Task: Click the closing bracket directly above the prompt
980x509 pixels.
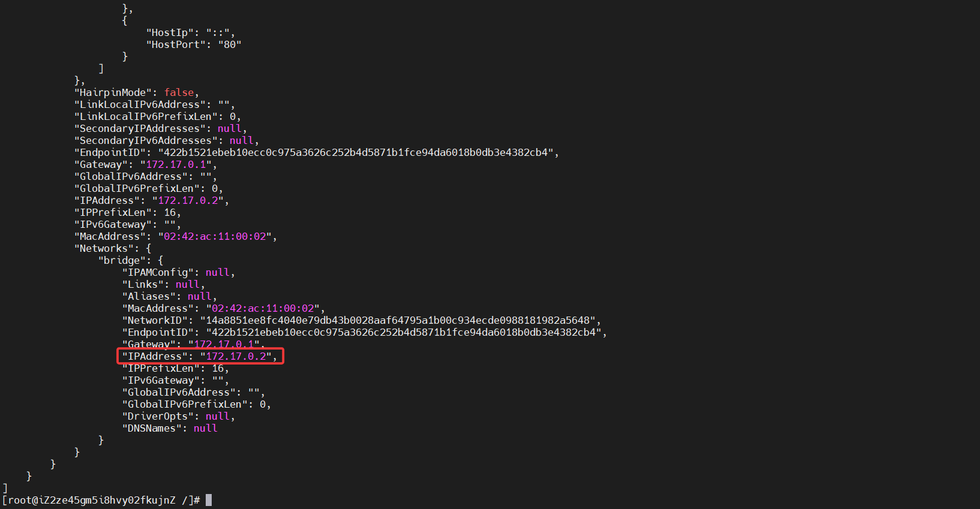Action: pyautogui.click(x=5, y=488)
